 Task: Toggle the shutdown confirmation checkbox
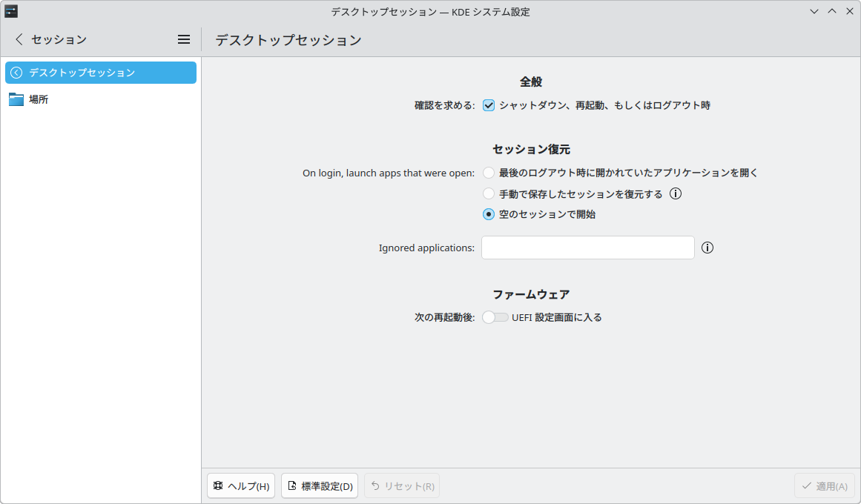(489, 105)
